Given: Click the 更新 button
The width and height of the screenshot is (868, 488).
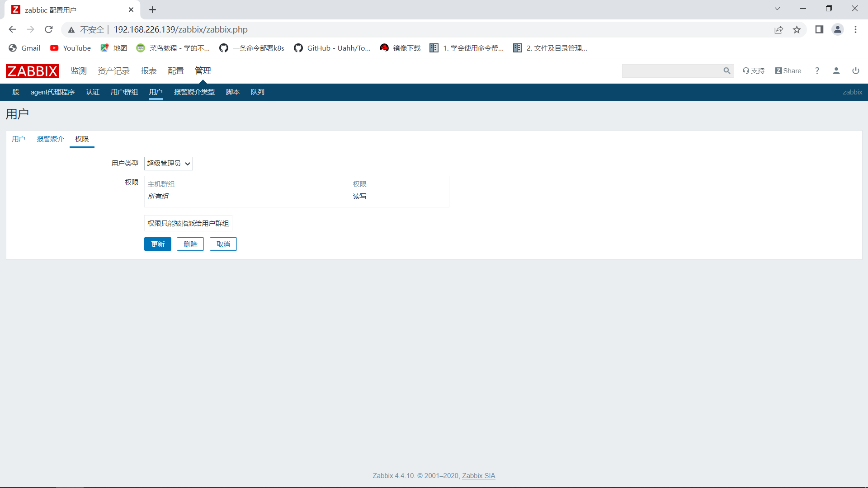Looking at the screenshot, I should 157,244.
